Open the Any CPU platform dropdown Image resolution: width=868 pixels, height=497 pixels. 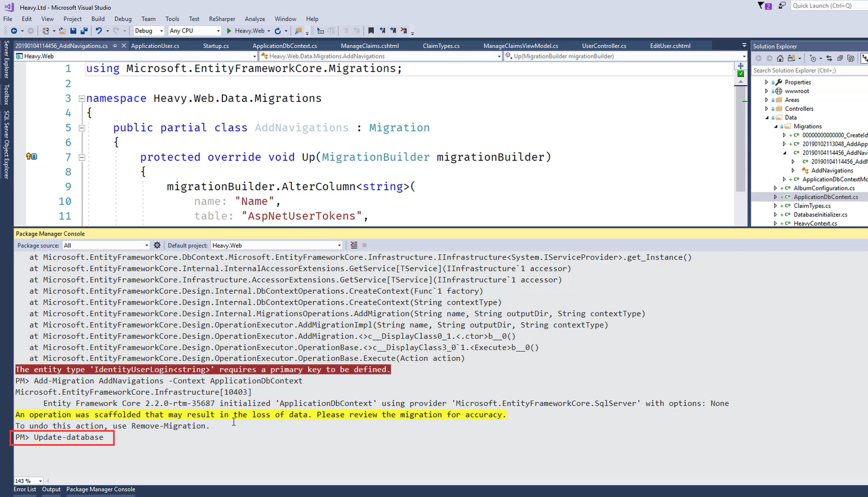[195, 31]
